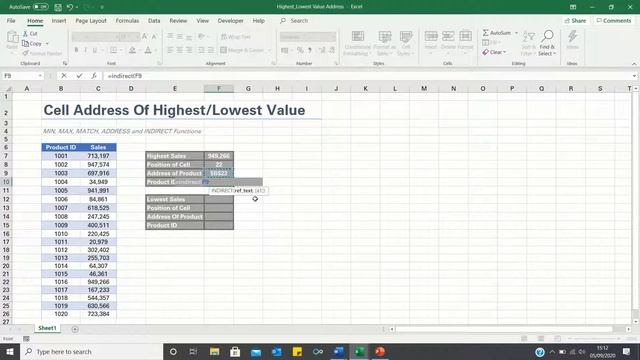Click the Copy button
This screenshot has height=360, width=640.
point(32,43)
